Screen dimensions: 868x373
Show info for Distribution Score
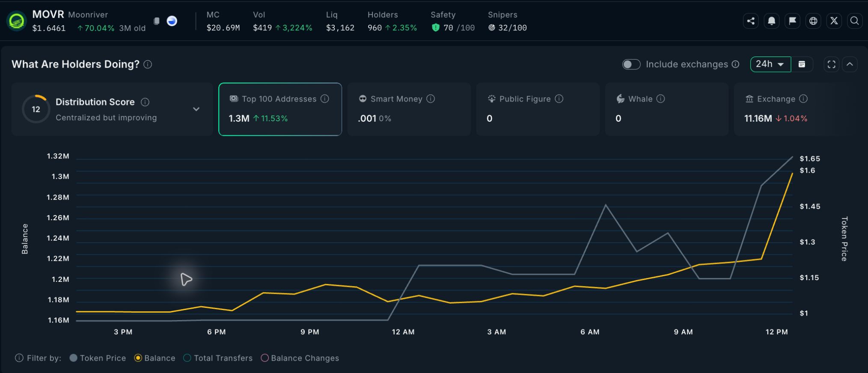tap(145, 102)
